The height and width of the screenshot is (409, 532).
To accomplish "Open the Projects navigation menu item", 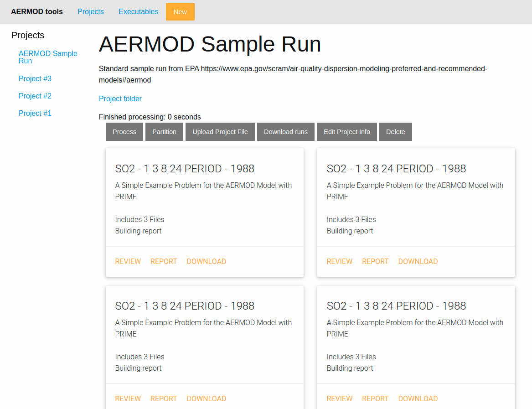I will [x=91, y=12].
